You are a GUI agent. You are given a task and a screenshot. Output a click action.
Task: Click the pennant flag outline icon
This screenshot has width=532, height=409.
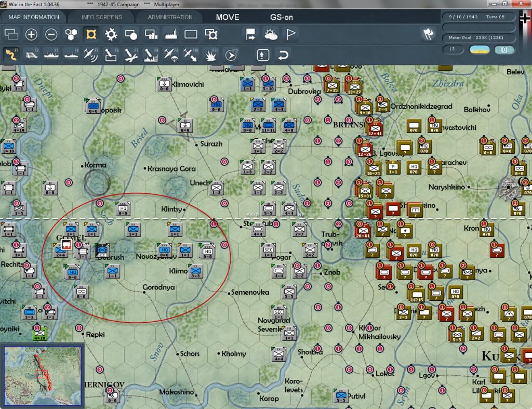[x=291, y=34]
